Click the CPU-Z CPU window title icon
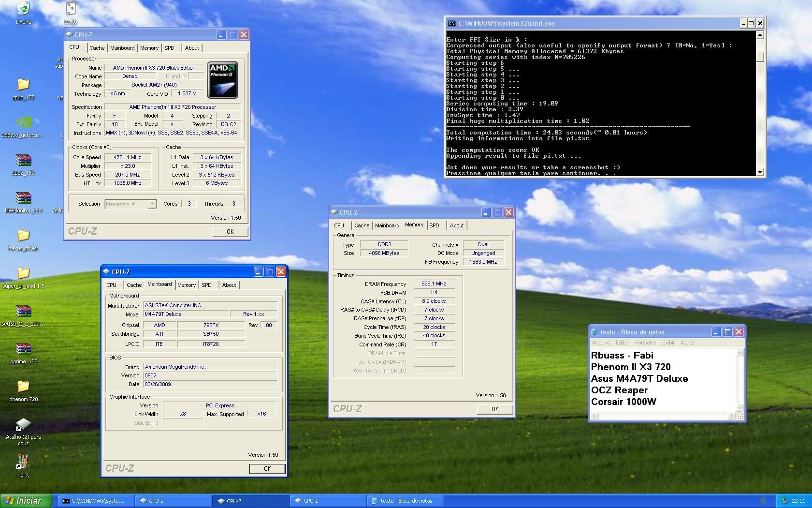The image size is (812, 508). click(x=69, y=35)
